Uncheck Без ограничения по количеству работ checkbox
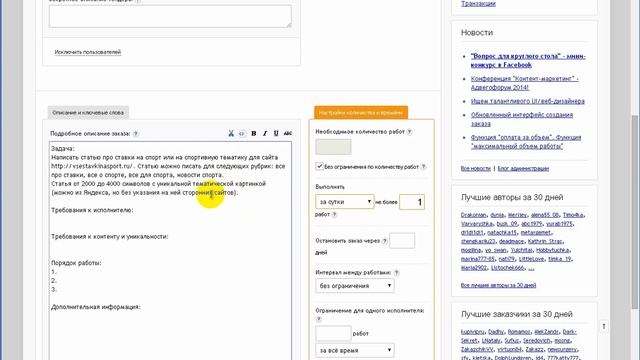The height and width of the screenshot is (360, 640). pyautogui.click(x=319, y=166)
